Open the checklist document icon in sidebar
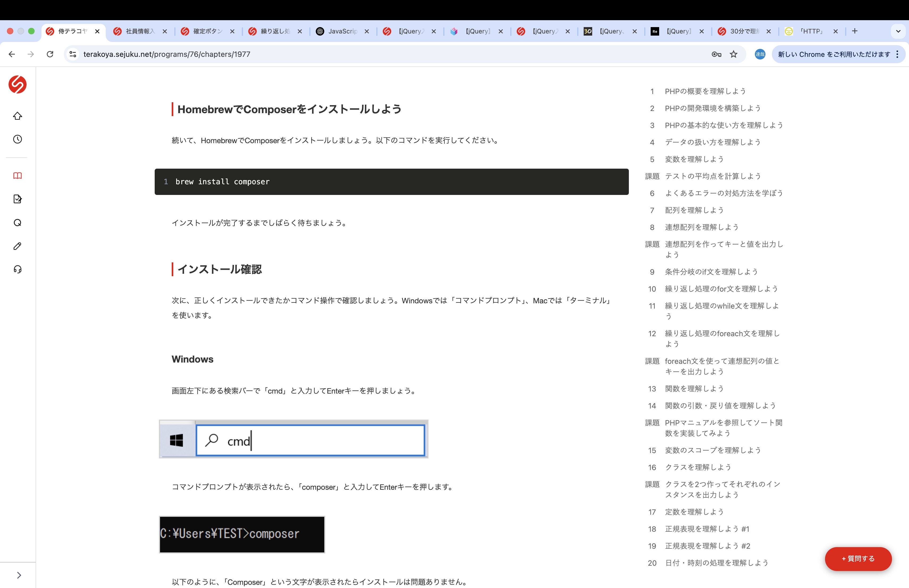Image resolution: width=909 pixels, height=588 pixels. pyautogui.click(x=18, y=199)
